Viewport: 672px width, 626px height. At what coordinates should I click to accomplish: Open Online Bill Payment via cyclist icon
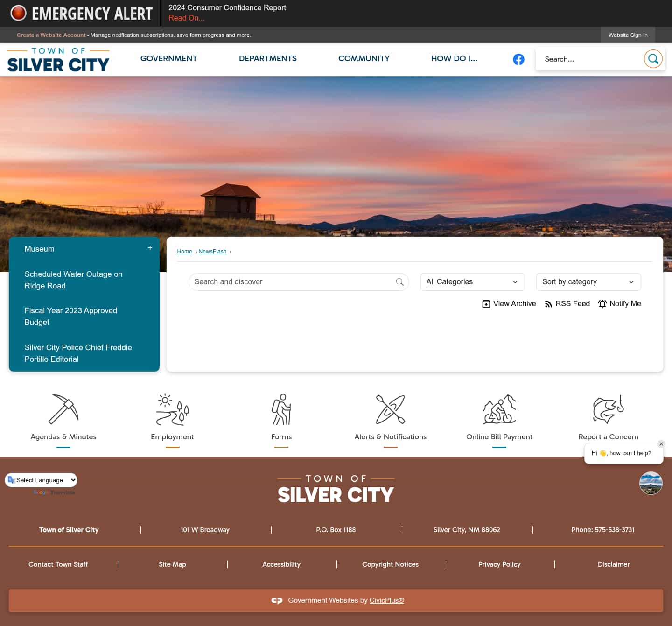click(x=499, y=410)
